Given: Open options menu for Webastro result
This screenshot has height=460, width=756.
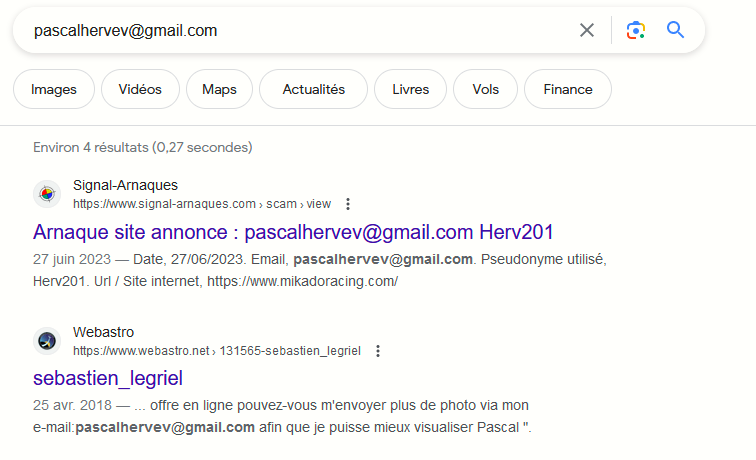Looking at the screenshot, I should pyautogui.click(x=378, y=351).
